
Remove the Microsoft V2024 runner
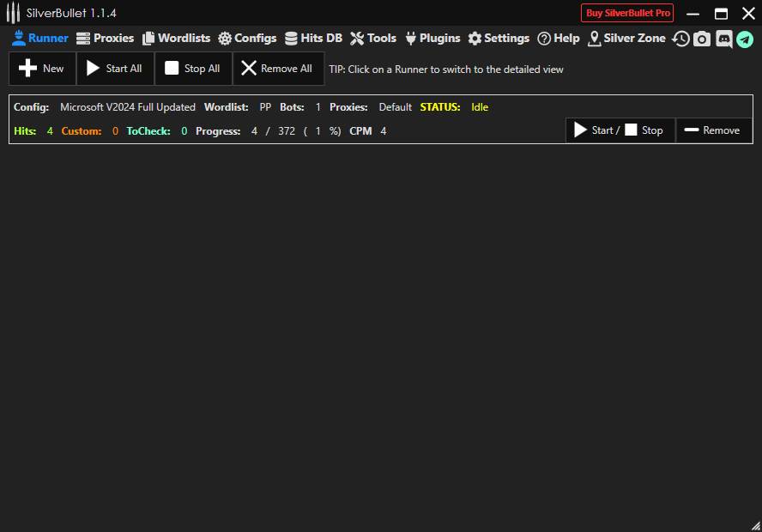tap(713, 130)
